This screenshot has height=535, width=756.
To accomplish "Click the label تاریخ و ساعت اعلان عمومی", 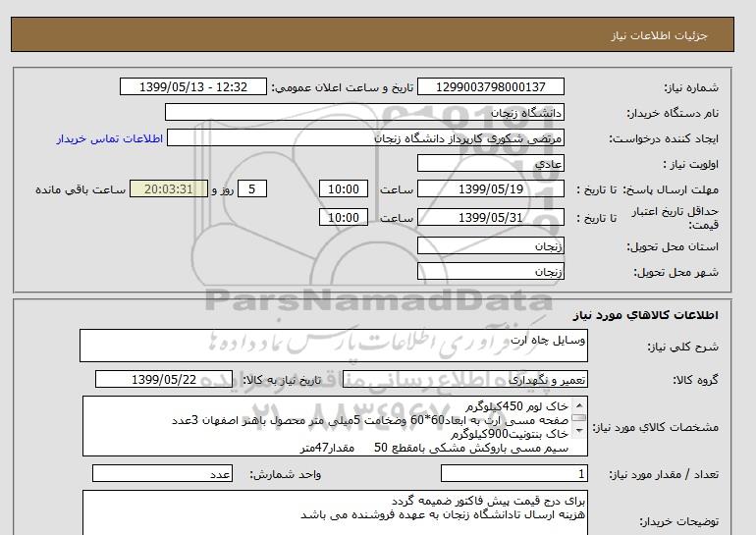I will (x=343, y=87).
